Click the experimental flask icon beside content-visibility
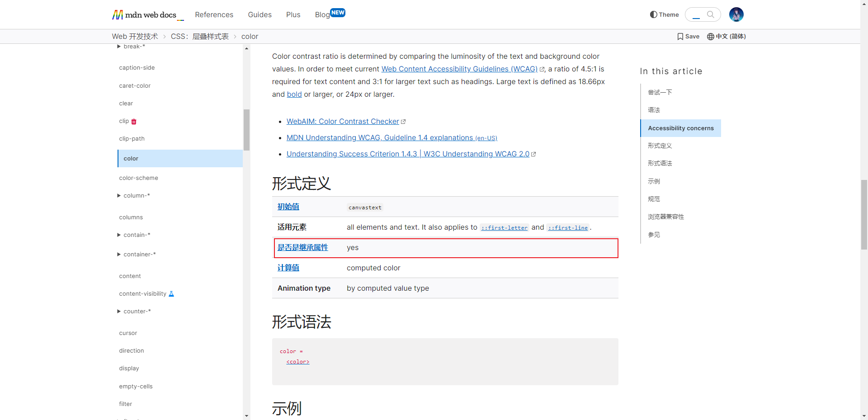 171,294
